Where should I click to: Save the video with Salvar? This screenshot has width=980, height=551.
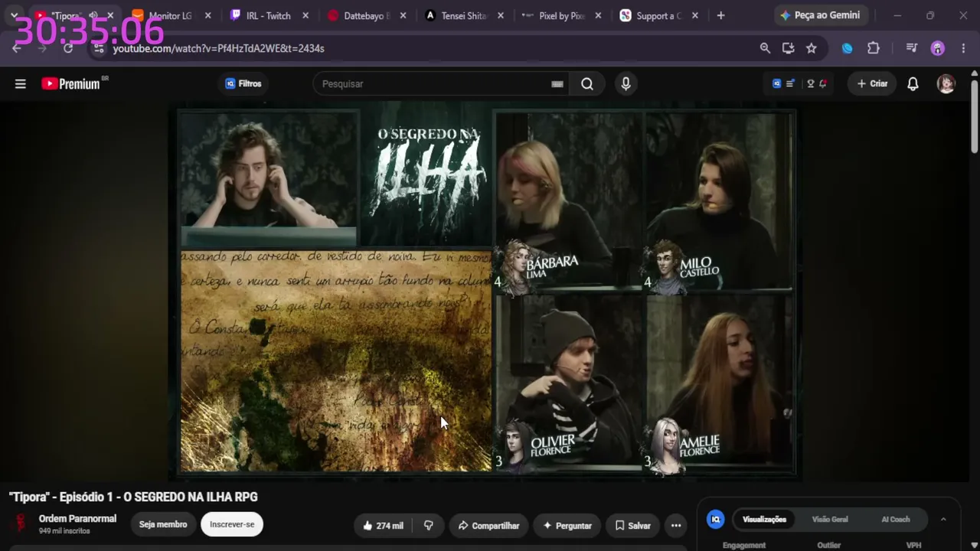632,526
